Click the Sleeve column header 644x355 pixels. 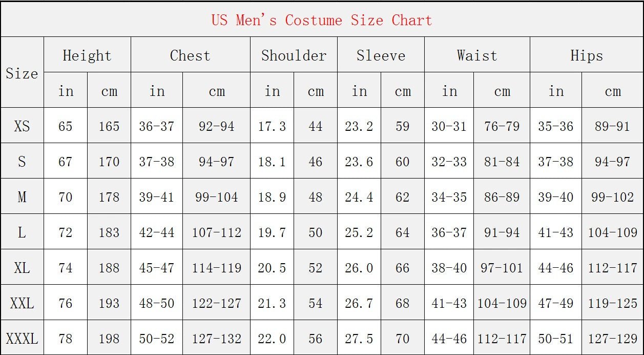click(381, 55)
